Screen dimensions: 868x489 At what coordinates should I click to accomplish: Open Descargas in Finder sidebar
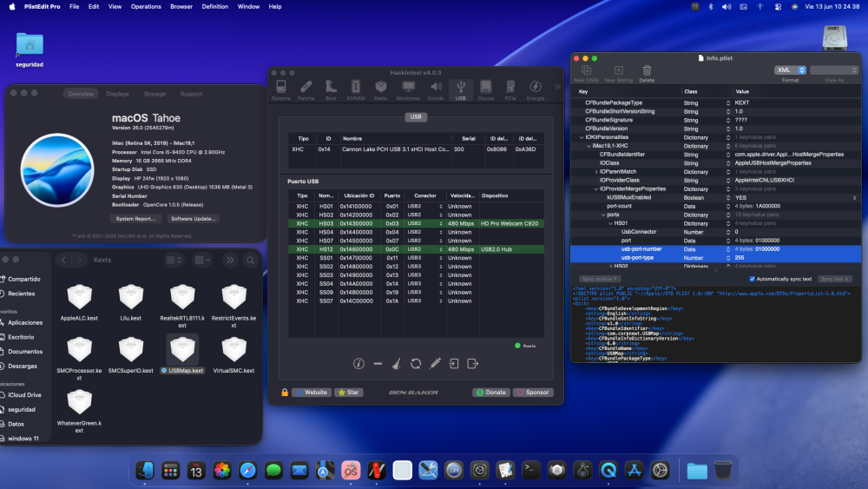click(23, 366)
